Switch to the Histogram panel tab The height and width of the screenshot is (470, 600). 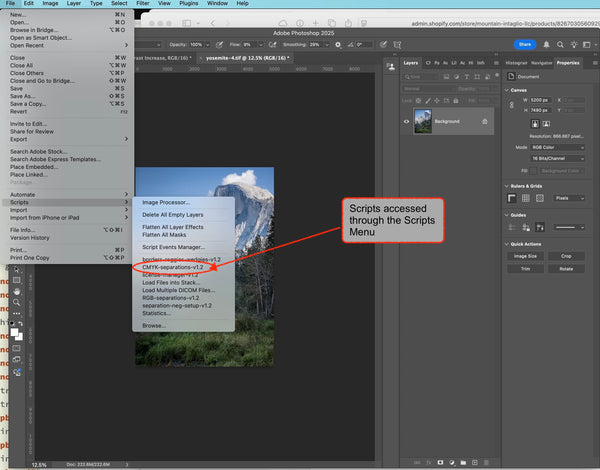point(516,63)
